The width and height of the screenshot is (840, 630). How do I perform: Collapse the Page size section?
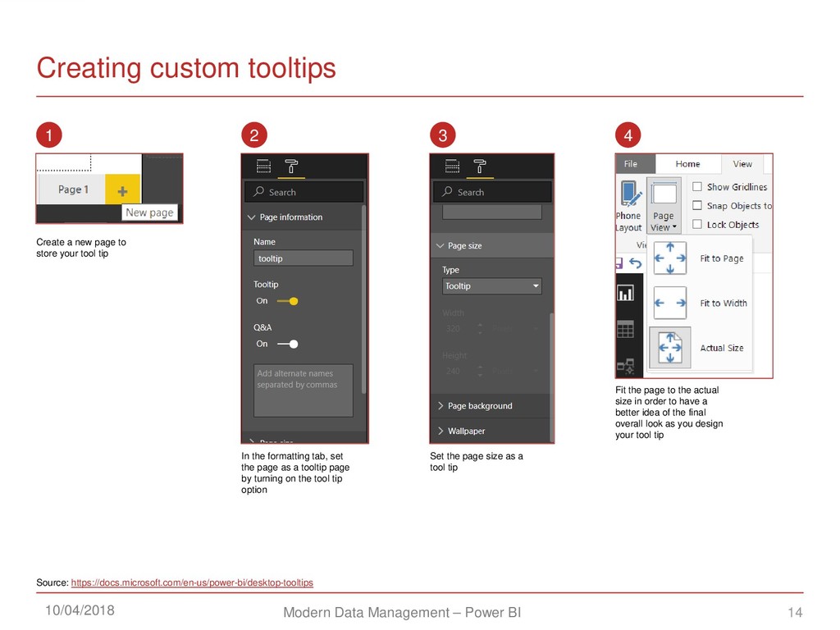pyautogui.click(x=491, y=245)
